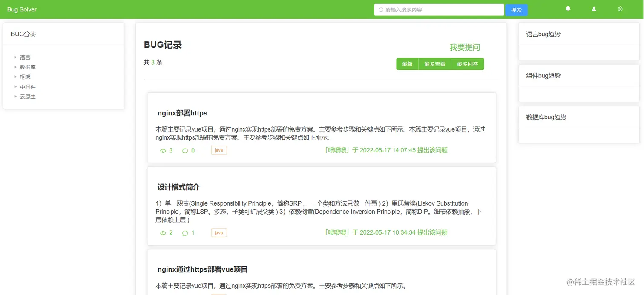Screen dimensions: 644x295
Task: Click the 语言bug趋势 panel header
Action: click(x=579, y=34)
